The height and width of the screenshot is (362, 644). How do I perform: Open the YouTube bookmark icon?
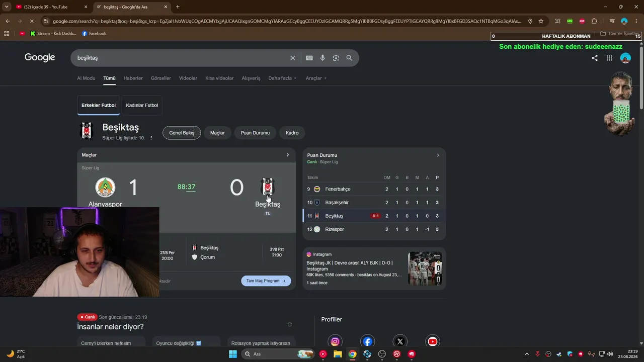tap(22, 34)
